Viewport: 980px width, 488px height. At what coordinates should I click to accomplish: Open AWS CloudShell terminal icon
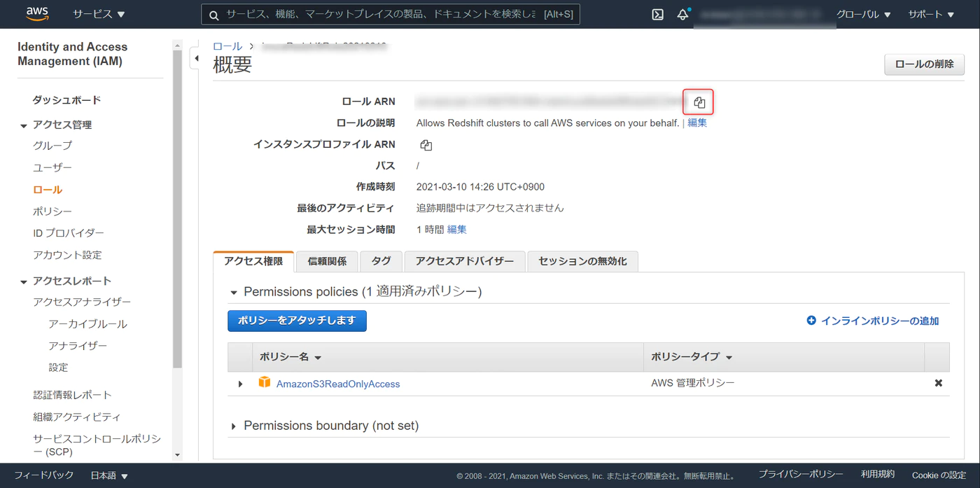pyautogui.click(x=657, y=14)
